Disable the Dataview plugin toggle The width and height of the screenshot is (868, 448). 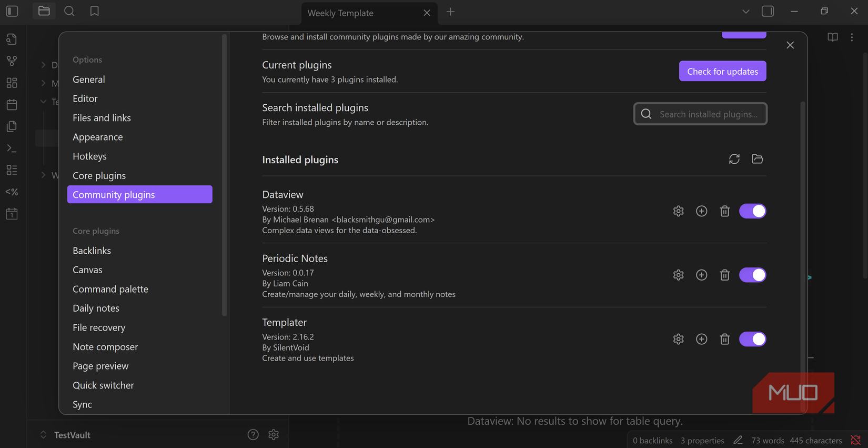(752, 211)
